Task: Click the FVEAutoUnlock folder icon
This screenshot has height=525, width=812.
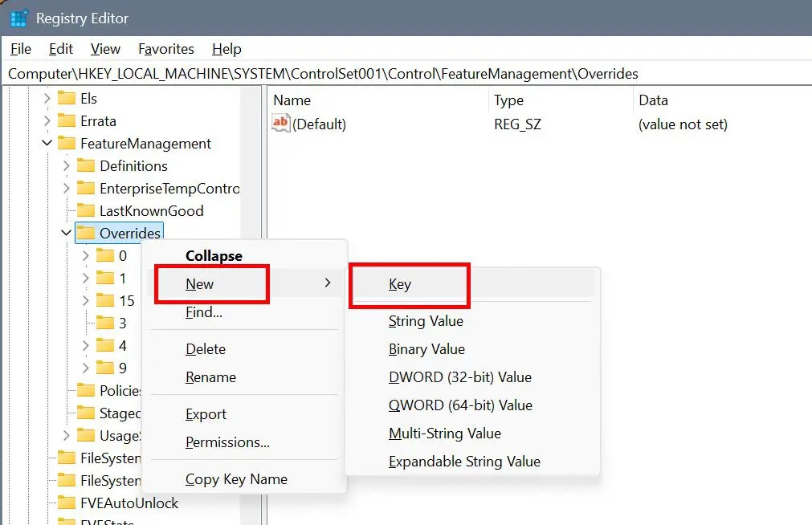Action: tap(67, 503)
